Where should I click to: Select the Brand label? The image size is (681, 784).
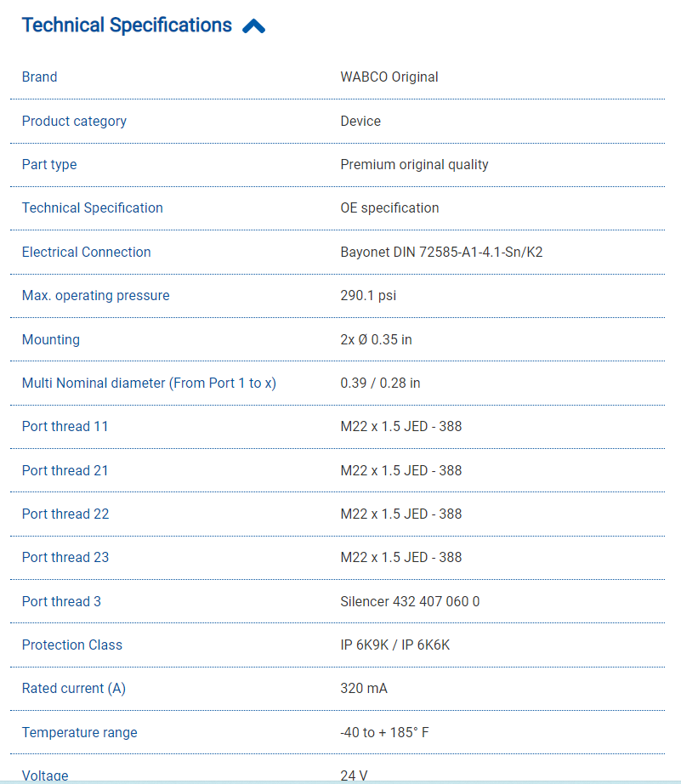[40, 77]
